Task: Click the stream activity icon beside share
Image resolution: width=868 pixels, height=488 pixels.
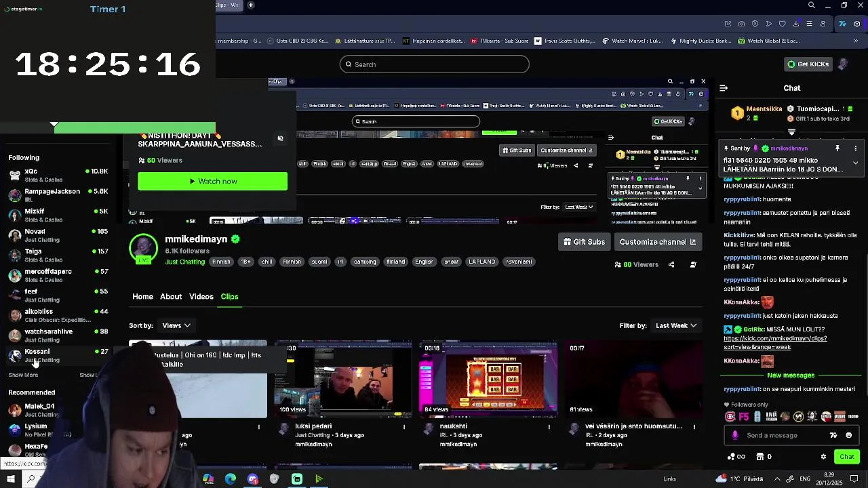Action: pyautogui.click(x=693, y=264)
